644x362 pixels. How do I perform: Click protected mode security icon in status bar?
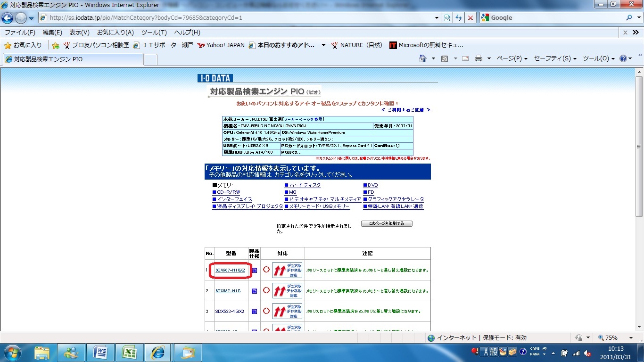click(578, 338)
